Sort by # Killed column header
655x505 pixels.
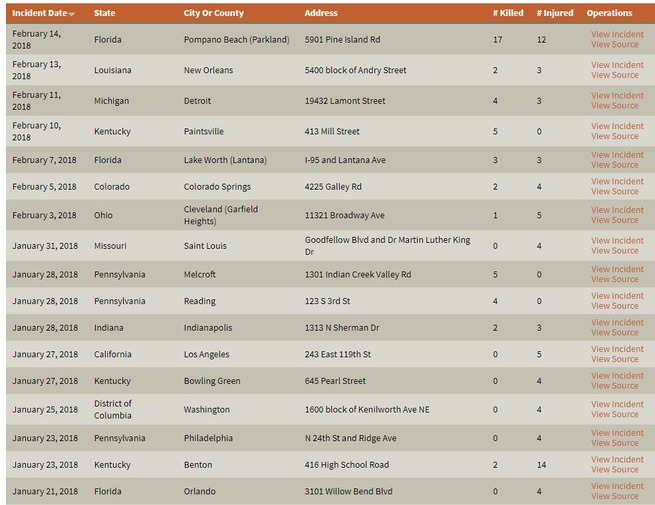click(x=508, y=13)
